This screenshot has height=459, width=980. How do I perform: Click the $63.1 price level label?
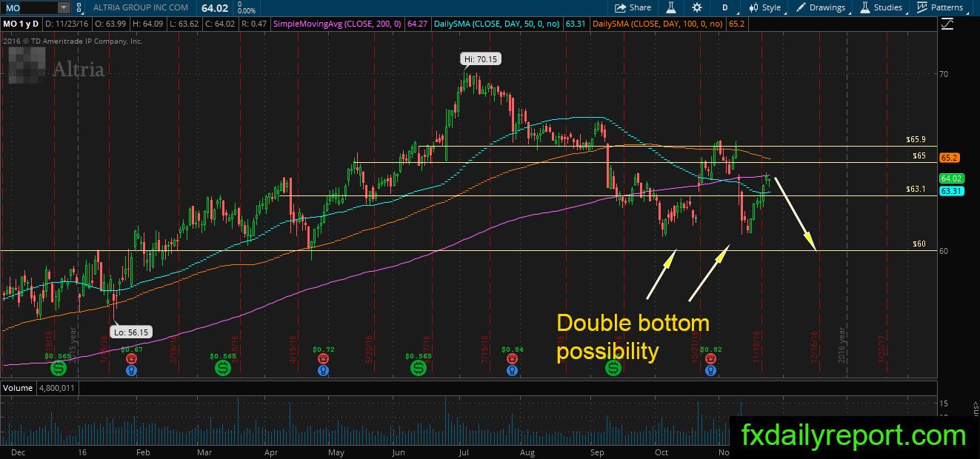(x=916, y=189)
